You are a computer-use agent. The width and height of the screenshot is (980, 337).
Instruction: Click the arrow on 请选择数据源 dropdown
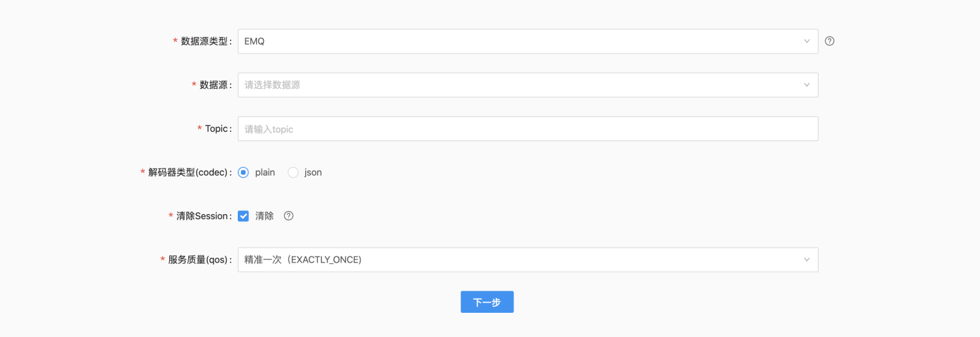pos(807,85)
